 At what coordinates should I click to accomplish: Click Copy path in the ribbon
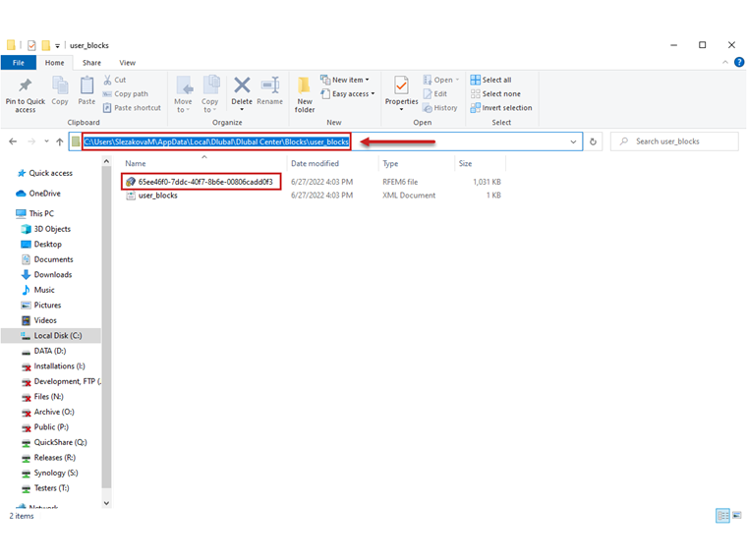coord(126,93)
